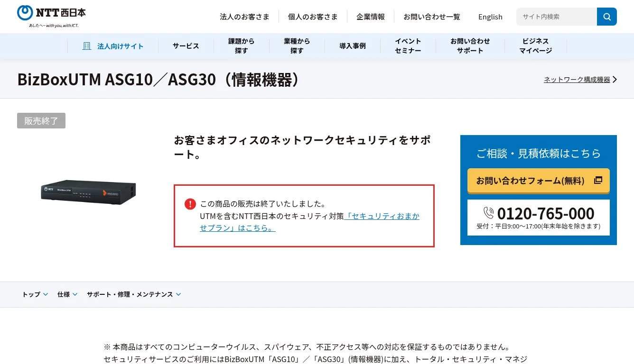Click the arrow next to ネットワーク構成機器
Image resolution: width=634 pixels, height=364 pixels.
[x=615, y=80]
